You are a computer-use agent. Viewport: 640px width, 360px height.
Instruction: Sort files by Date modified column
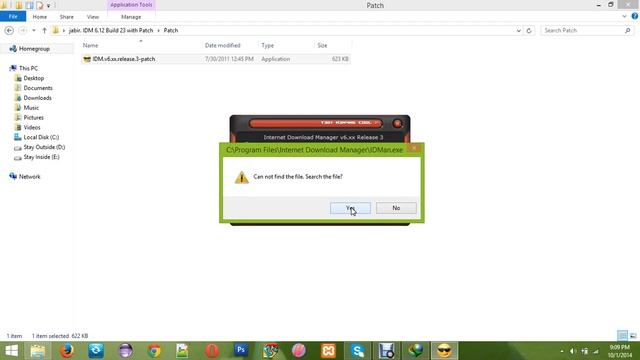[223, 45]
